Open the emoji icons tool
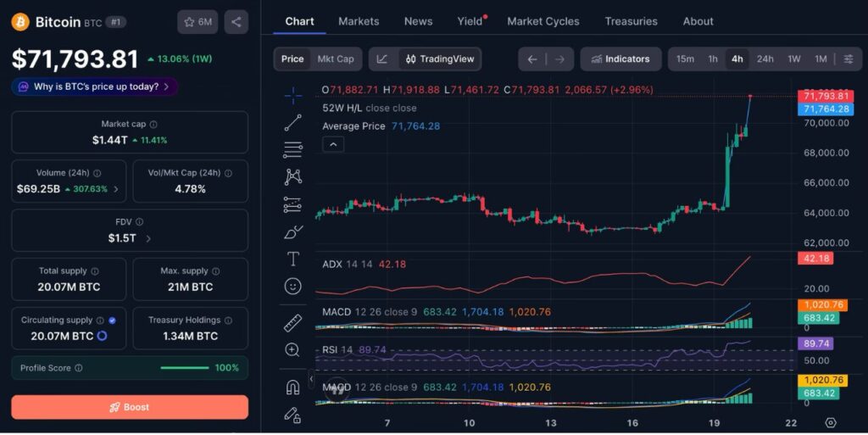This screenshot has height=435, width=868. (x=292, y=286)
